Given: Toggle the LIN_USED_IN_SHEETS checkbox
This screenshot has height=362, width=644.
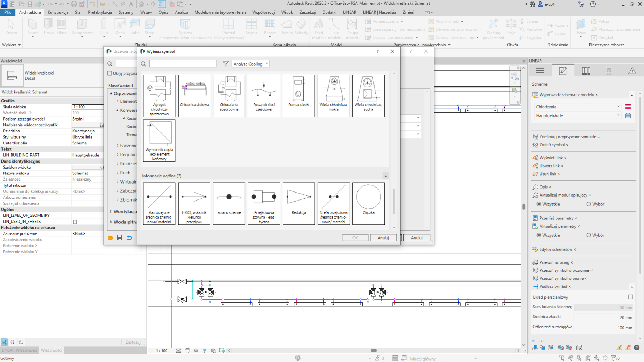Looking at the screenshot, I should coord(75,222).
